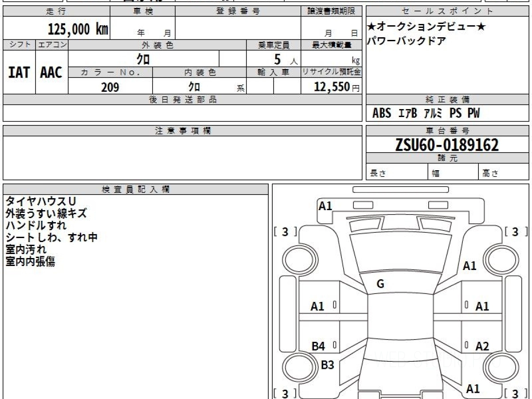Click color number 209
Image resolution: width=532 pixels, height=399 pixels.
click(x=110, y=87)
